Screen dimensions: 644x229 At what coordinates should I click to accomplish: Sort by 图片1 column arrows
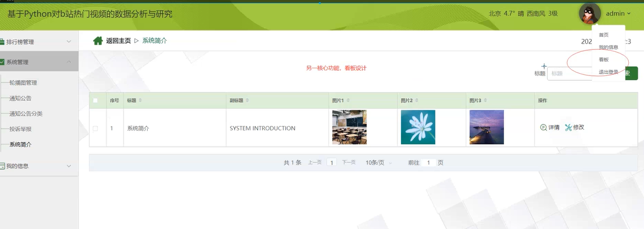coord(348,100)
